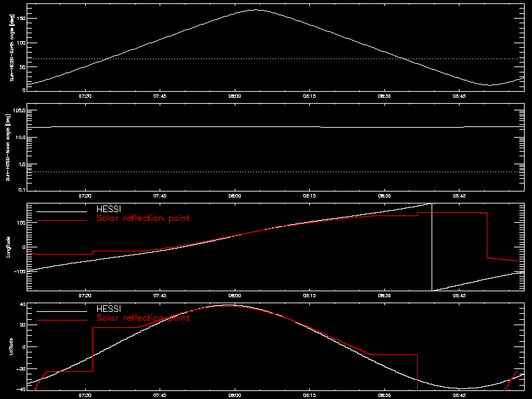Click the -100 tick of Longitude plot
The height and width of the screenshot is (399, 532).
(20, 271)
